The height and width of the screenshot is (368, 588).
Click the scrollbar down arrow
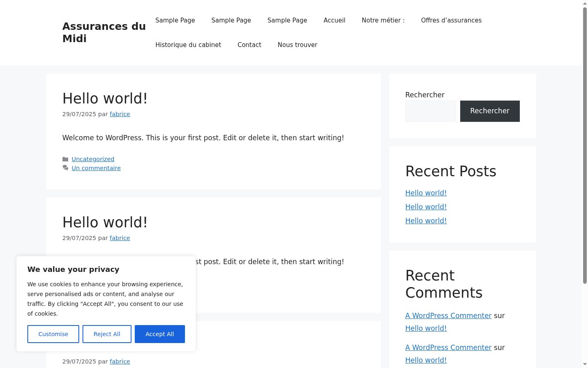click(585, 364)
